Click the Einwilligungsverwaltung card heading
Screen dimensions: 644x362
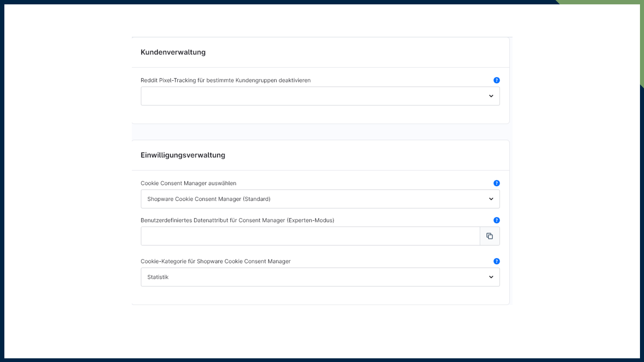(x=182, y=155)
